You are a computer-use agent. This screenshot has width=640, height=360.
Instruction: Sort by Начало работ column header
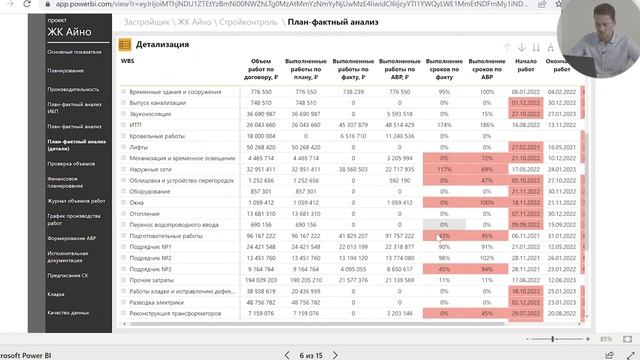pyautogui.click(x=526, y=65)
